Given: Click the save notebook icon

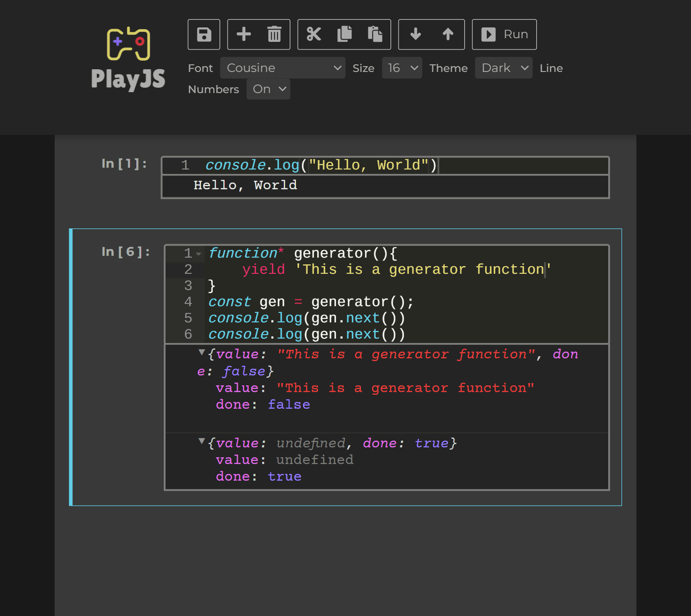Looking at the screenshot, I should click(204, 34).
